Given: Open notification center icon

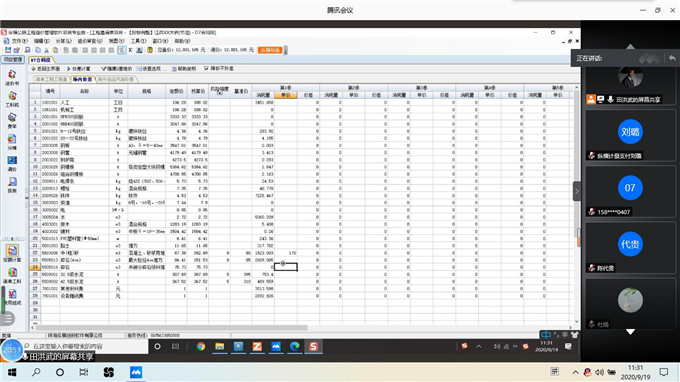Looking at the screenshot, I should [x=664, y=372].
